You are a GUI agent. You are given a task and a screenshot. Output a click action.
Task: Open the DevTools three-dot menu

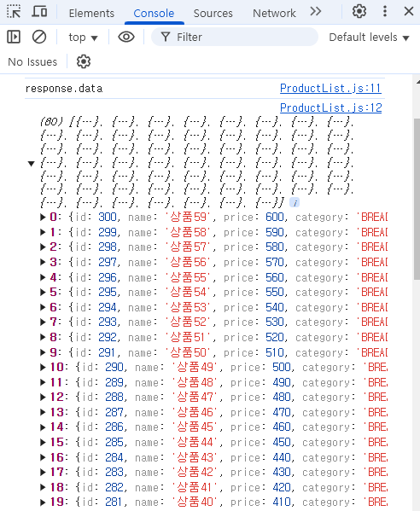coord(385,12)
